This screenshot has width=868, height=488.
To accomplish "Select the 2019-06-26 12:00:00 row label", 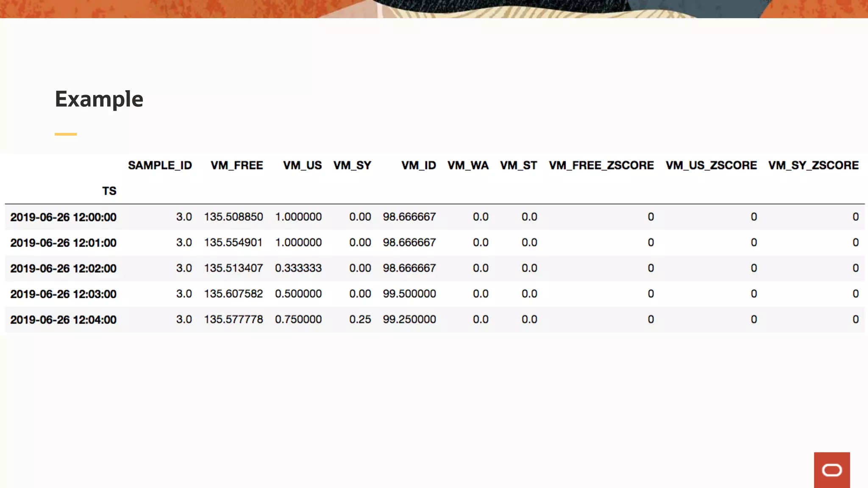I will point(63,217).
